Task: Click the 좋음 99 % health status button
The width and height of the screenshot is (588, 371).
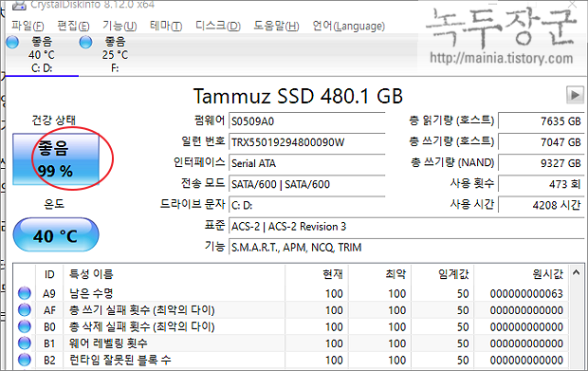Action: (x=56, y=159)
